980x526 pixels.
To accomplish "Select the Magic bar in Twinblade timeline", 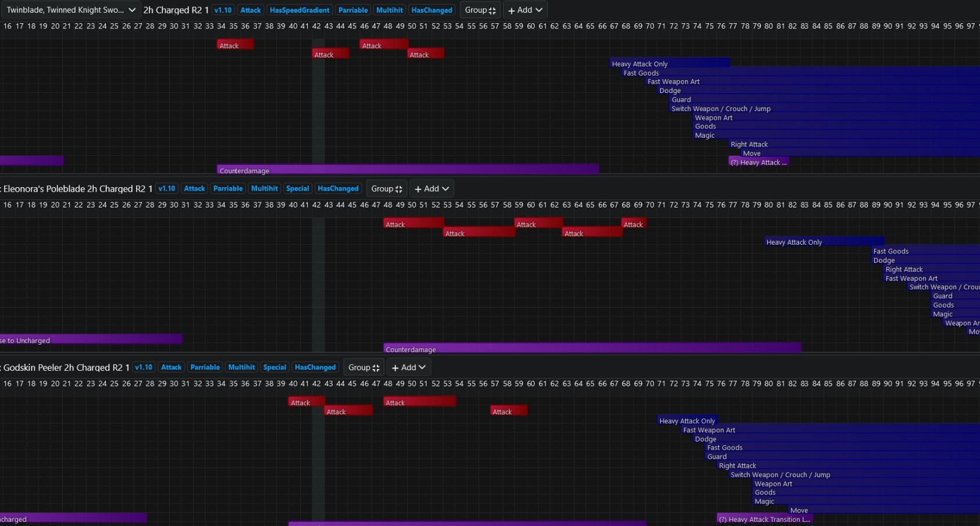I will pyautogui.click(x=837, y=135).
